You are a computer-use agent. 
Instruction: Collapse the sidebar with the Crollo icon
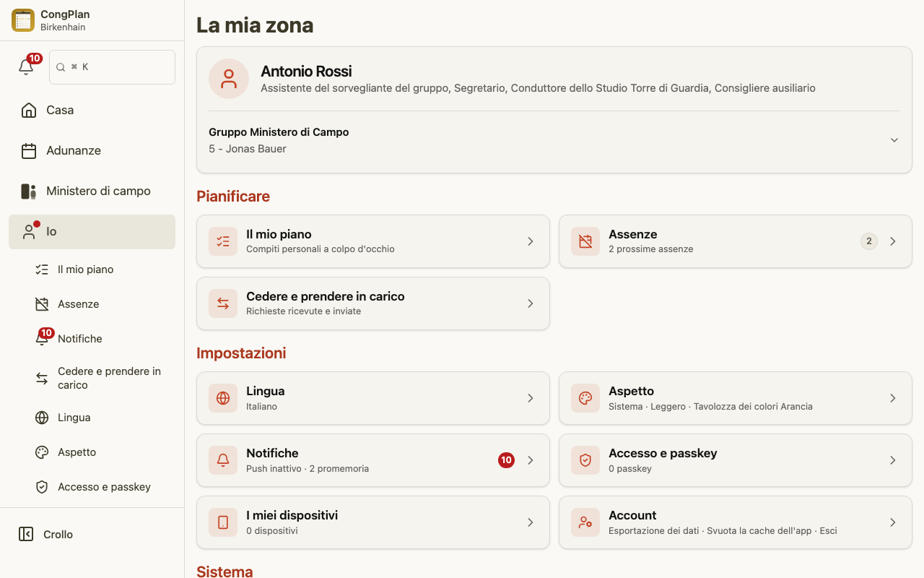pyautogui.click(x=26, y=534)
